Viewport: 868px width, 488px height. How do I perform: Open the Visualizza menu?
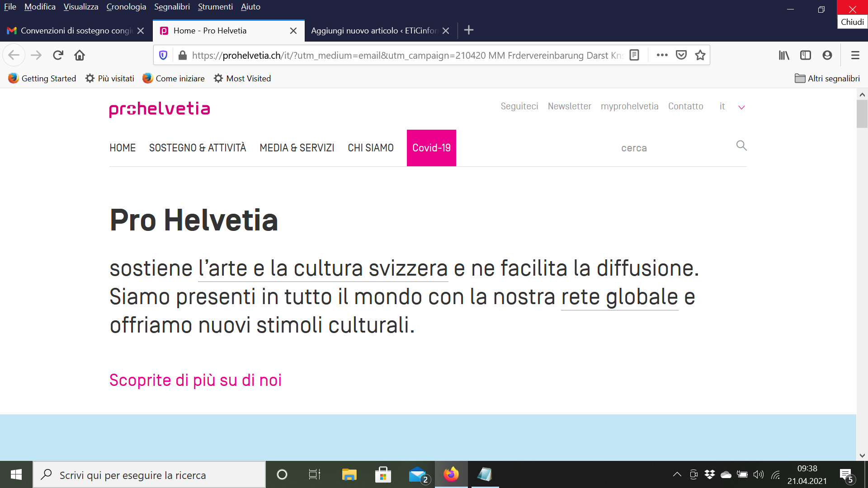pos(81,7)
